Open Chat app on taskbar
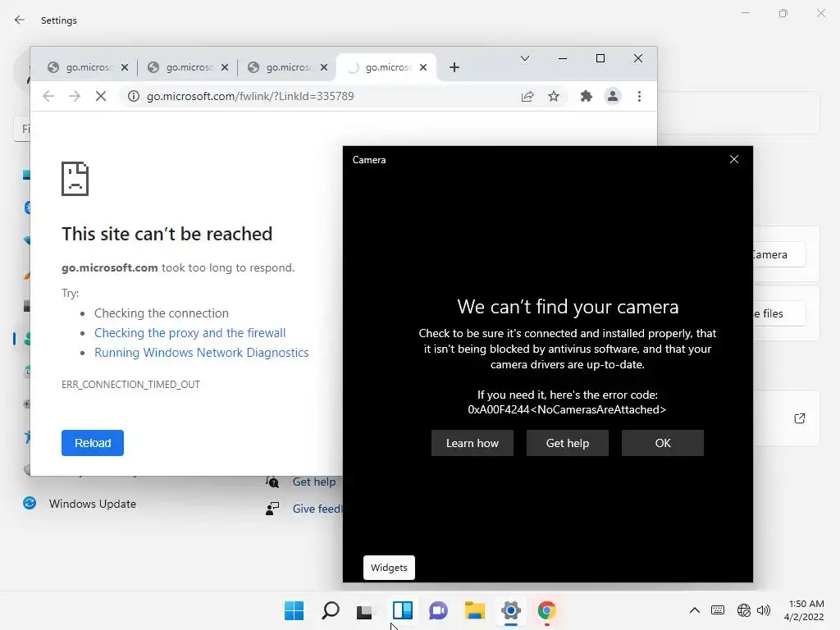 point(439,610)
